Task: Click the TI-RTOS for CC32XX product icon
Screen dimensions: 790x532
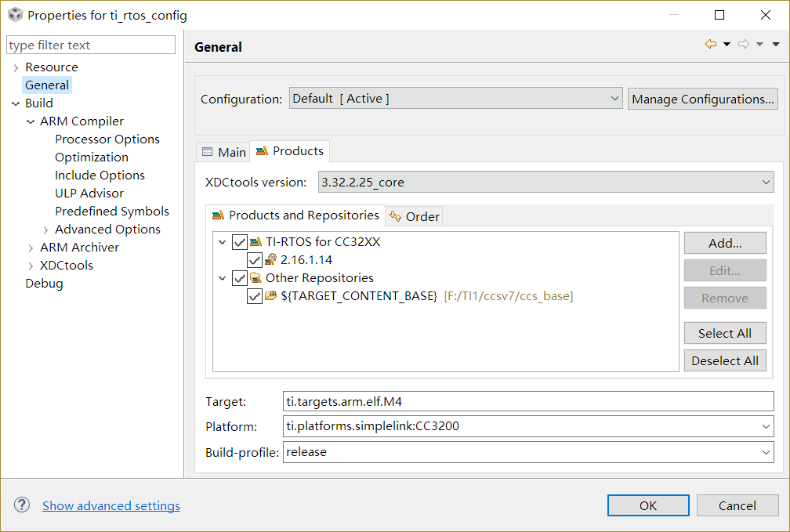Action: [x=255, y=242]
